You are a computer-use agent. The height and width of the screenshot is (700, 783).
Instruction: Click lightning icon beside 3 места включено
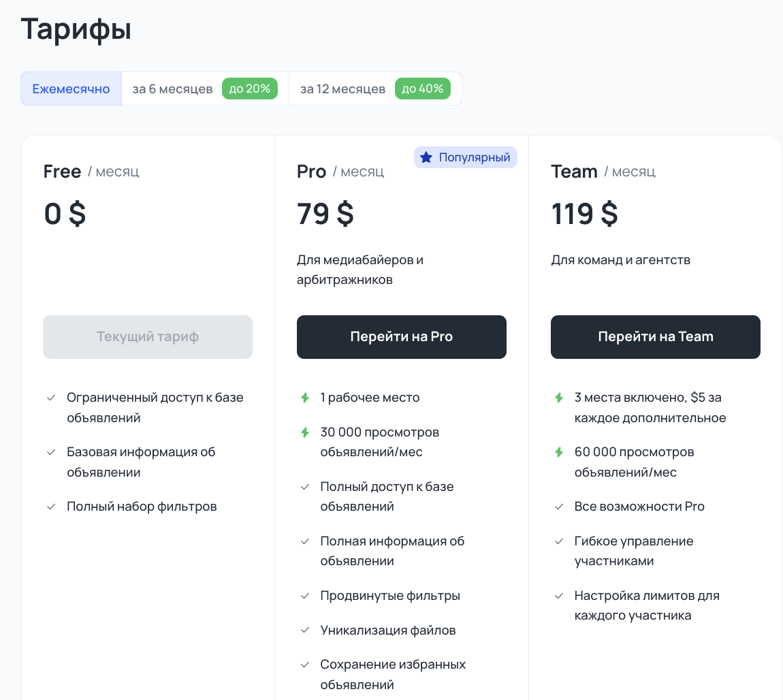tap(559, 398)
